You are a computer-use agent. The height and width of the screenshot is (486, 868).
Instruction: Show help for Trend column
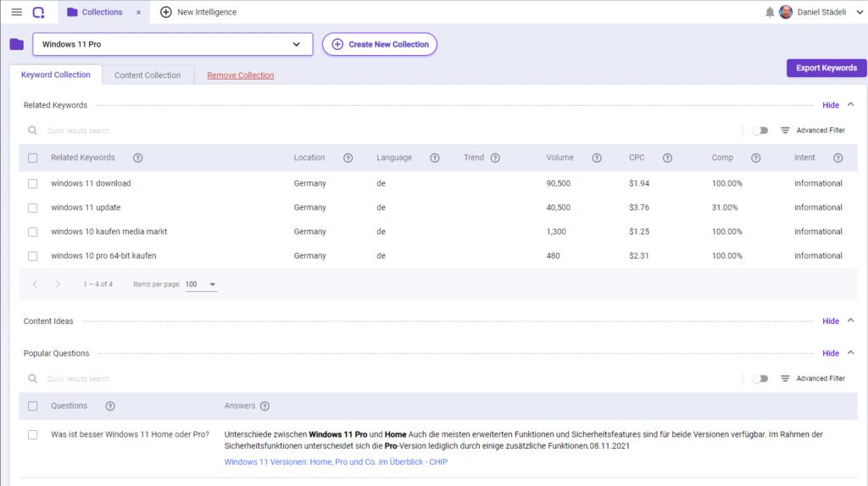pos(495,158)
